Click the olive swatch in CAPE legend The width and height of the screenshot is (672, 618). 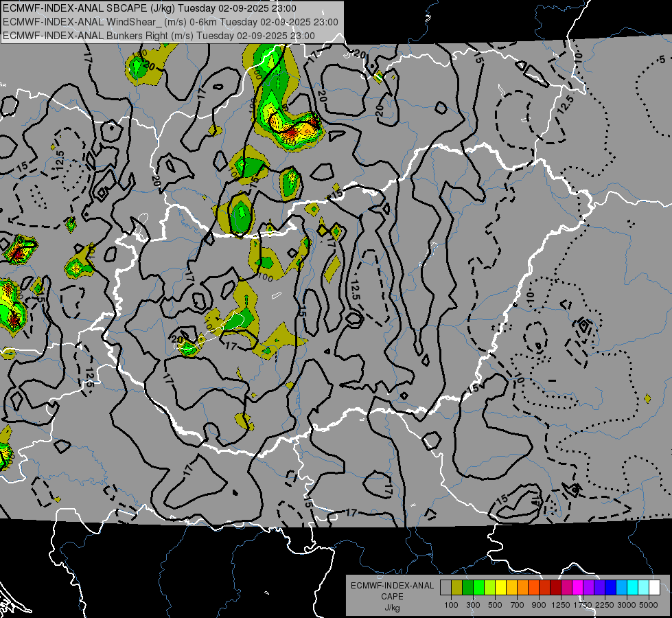click(457, 587)
